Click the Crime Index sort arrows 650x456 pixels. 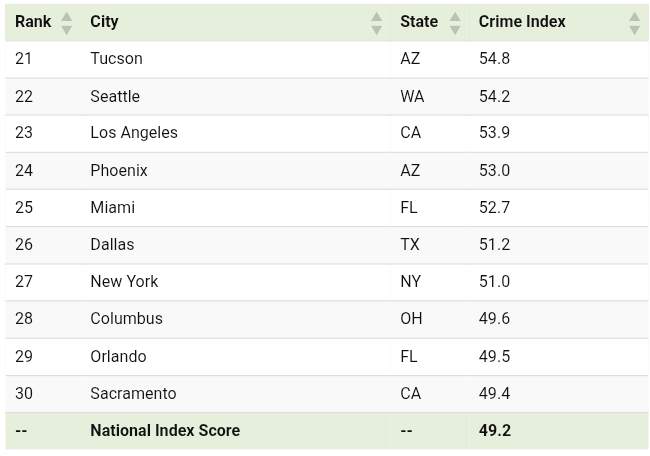pyautogui.click(x=634, y=22)
